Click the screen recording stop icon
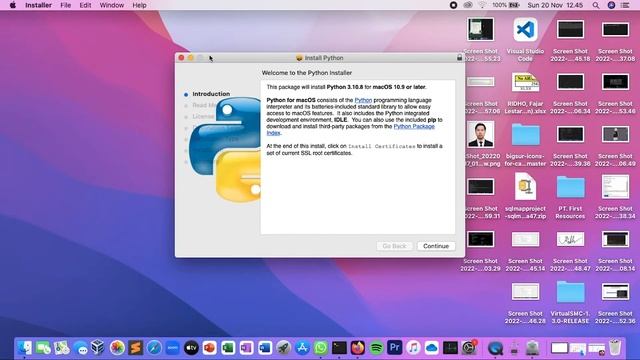 pyautogui.click(x=453, y=5)
